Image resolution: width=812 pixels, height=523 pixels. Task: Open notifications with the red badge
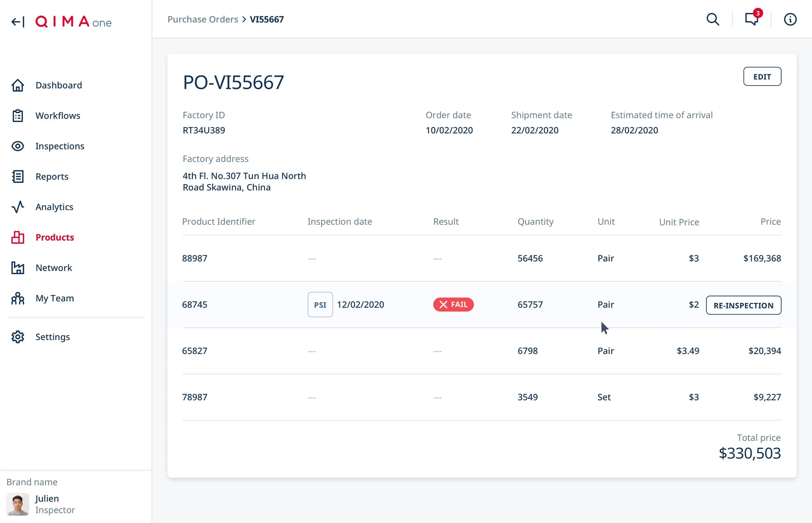[751, 19]
